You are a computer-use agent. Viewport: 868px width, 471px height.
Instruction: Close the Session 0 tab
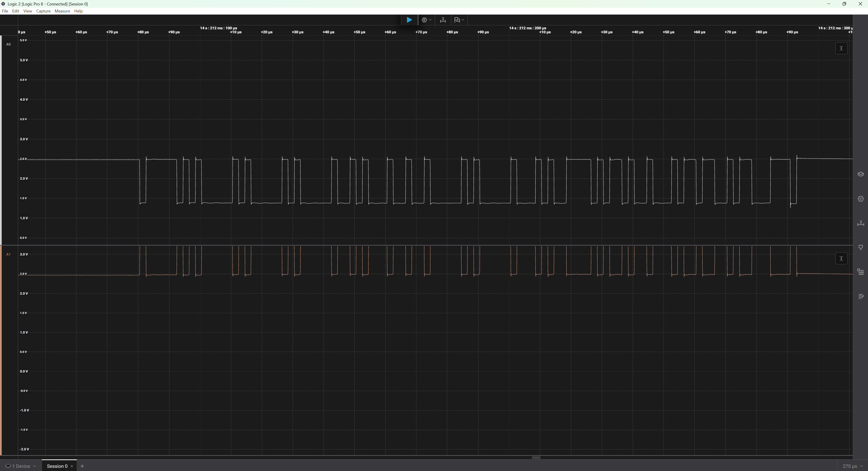point(72,466)
